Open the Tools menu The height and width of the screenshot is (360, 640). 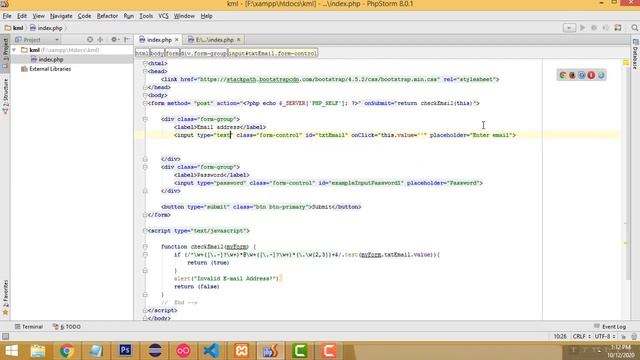146,16
